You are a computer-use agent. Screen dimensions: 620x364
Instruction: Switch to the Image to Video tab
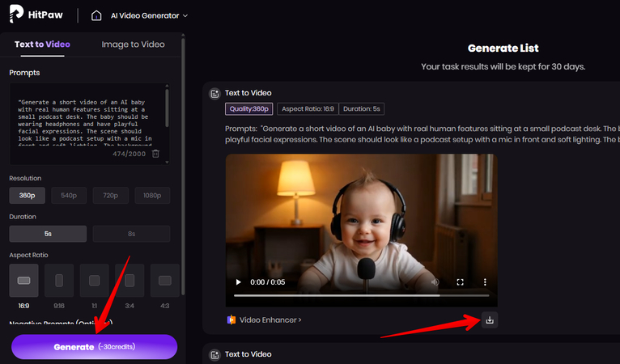133,44
